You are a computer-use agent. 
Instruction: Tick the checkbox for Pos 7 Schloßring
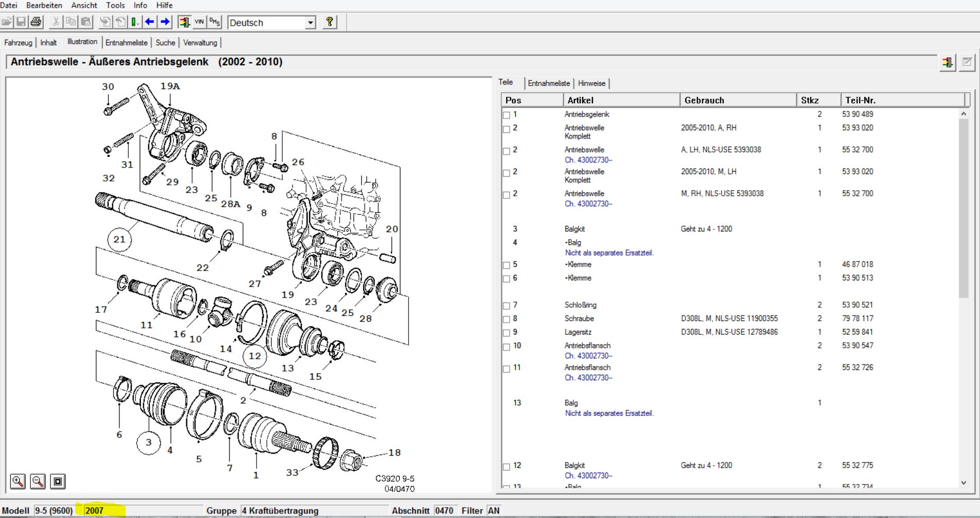(506, 306)
